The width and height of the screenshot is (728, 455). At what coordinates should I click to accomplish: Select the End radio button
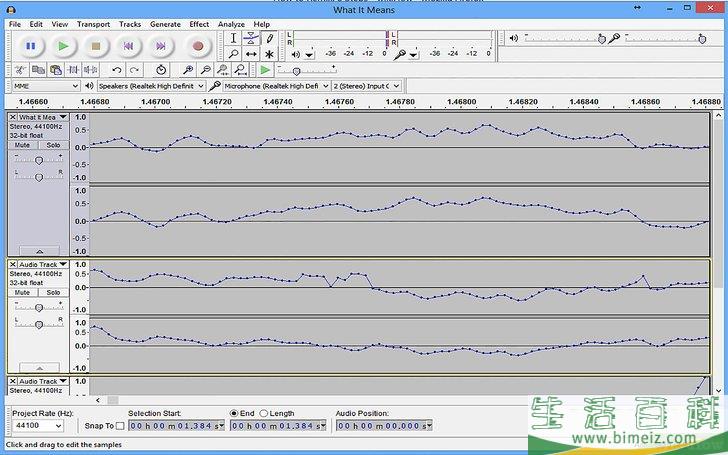(x=234, y=413)
